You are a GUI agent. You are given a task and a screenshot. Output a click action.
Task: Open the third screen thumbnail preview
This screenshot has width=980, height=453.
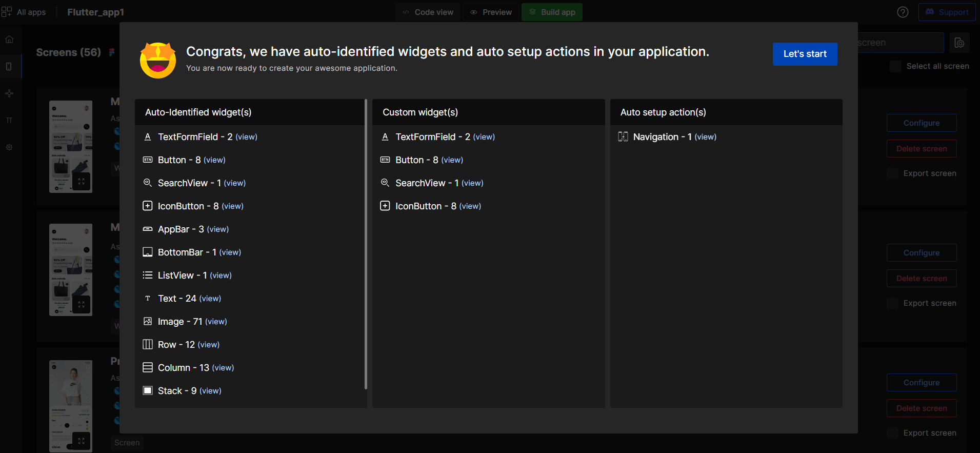71,405
